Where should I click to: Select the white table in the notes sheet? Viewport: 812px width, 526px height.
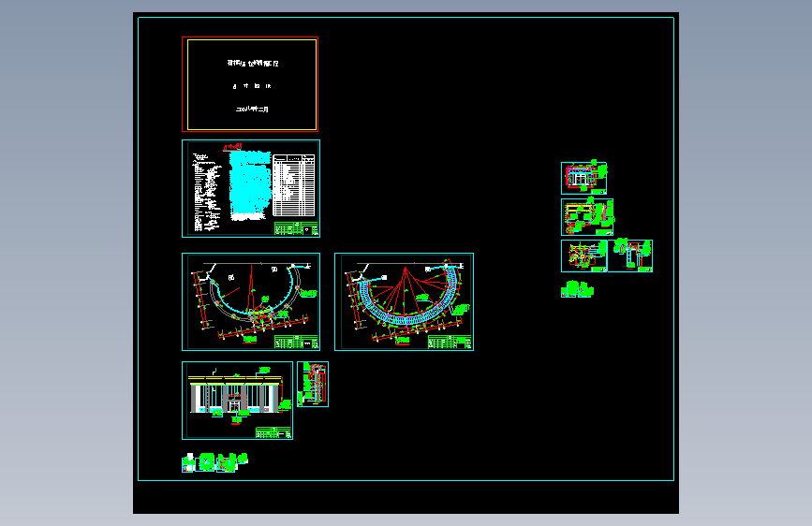[x=294, y=185]
